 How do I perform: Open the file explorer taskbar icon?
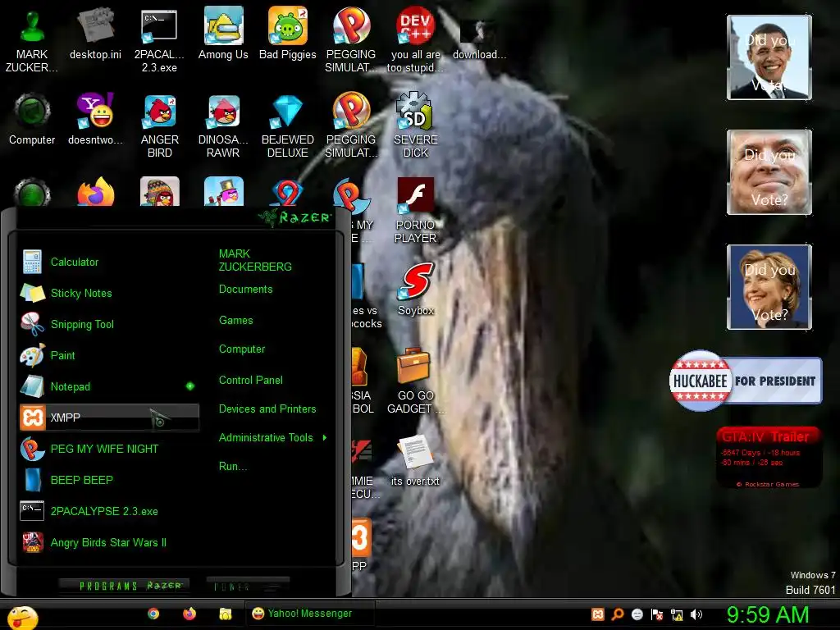[x=225, y=614]
